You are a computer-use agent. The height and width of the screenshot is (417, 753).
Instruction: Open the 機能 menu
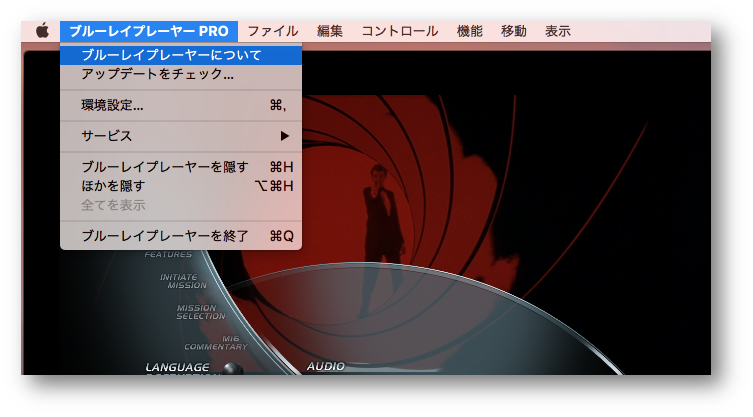(x=470, y=31)
